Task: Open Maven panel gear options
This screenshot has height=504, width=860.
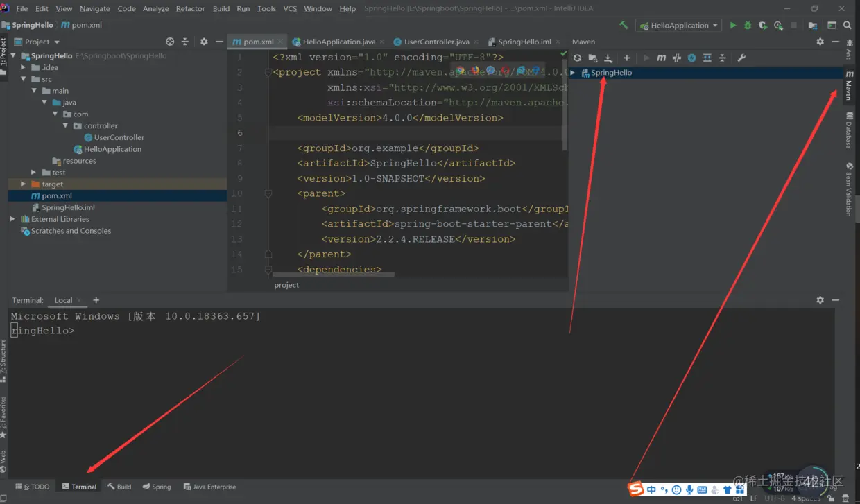Action: (820, 42)
